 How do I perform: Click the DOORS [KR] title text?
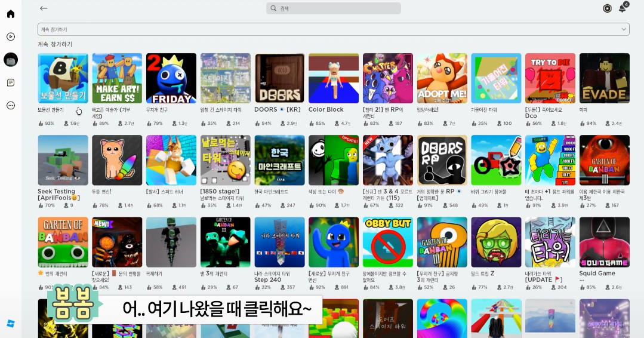[278, 110]
